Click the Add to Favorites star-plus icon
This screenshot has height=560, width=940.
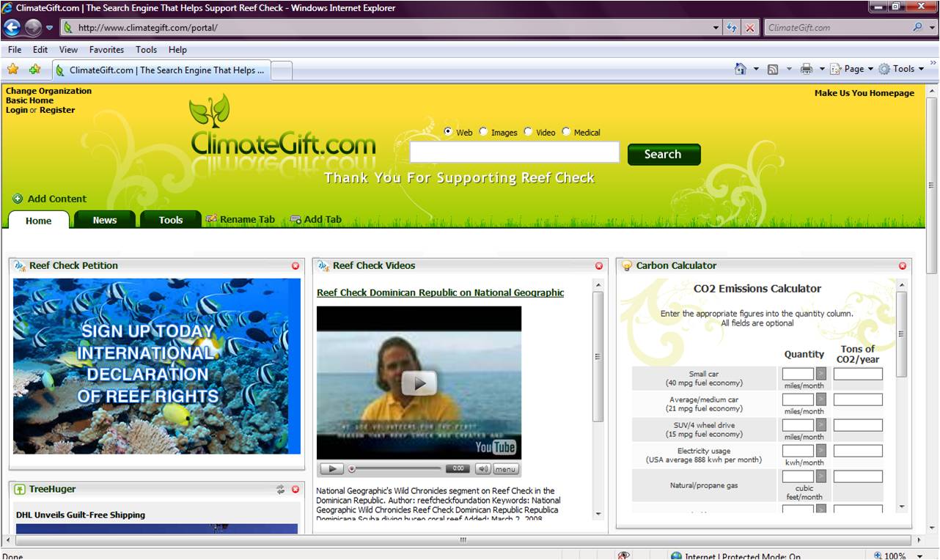pos(34,69)
